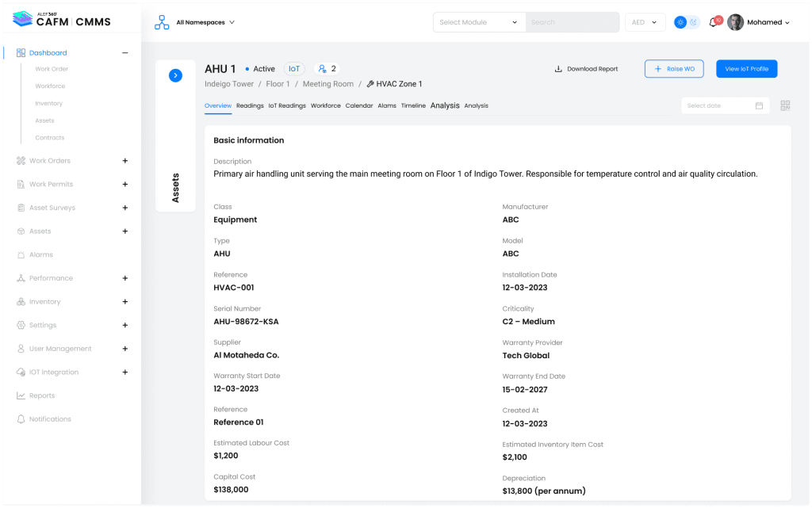Click the namespaces network icon
The height and width of the screenshot is (508, 812).
click(x=162, y=22)
